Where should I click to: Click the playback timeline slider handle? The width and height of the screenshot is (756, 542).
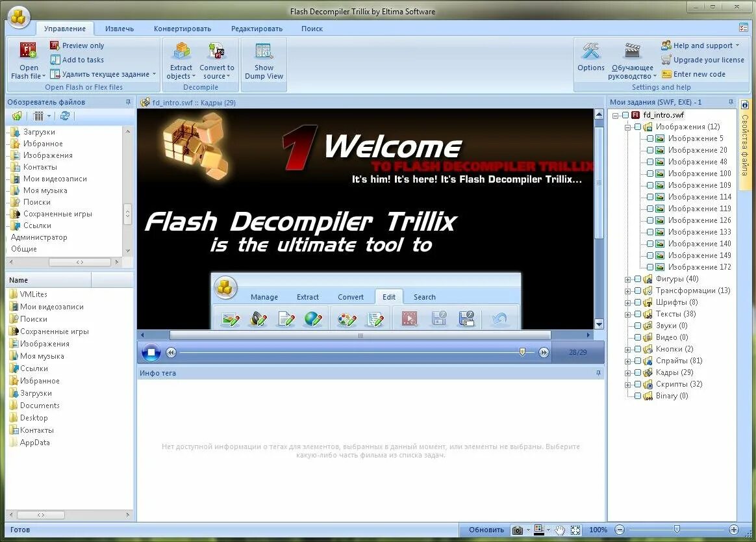click(522, 352)
